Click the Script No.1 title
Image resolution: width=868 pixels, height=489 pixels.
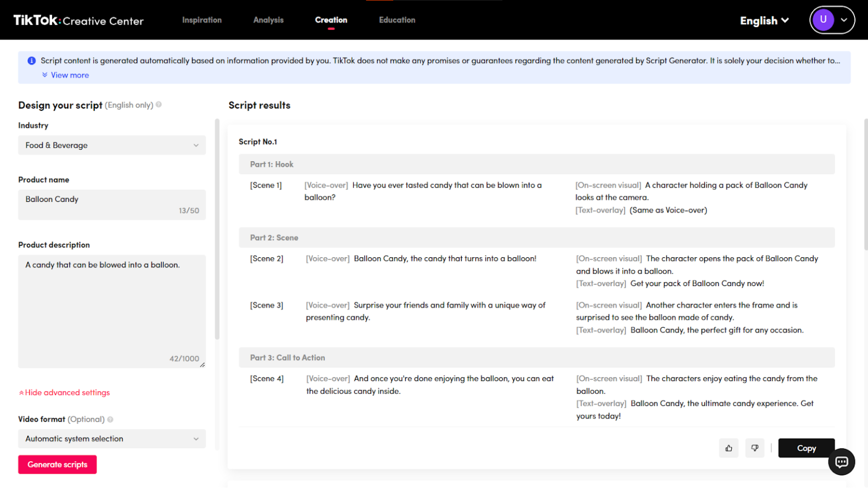point(258,142)
